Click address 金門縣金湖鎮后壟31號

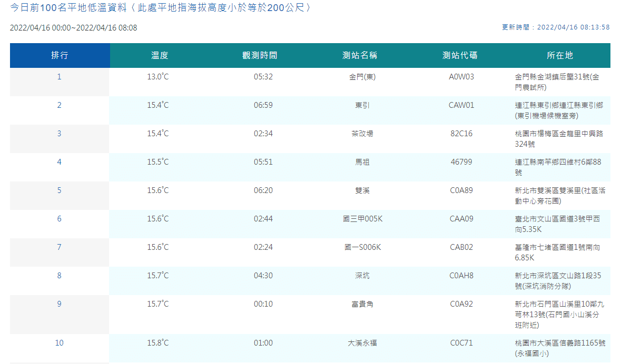(557, 82)
